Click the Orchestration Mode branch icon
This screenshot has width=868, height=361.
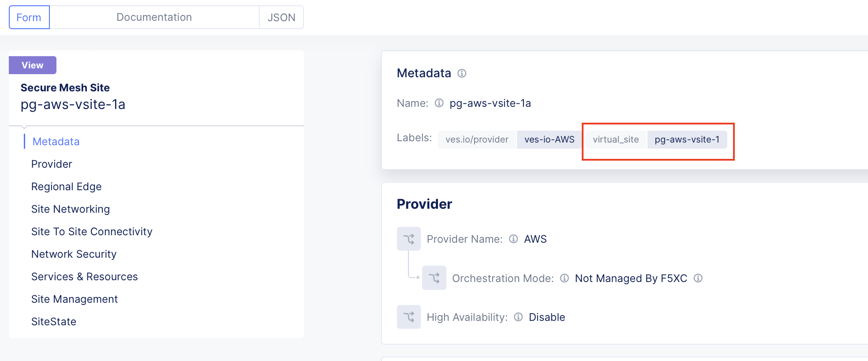434,278
